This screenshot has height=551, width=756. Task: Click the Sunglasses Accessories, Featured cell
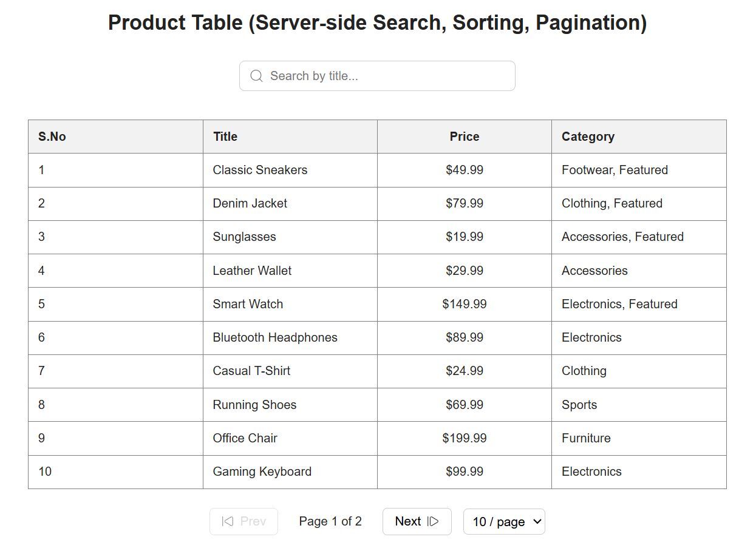click(622, 237)
